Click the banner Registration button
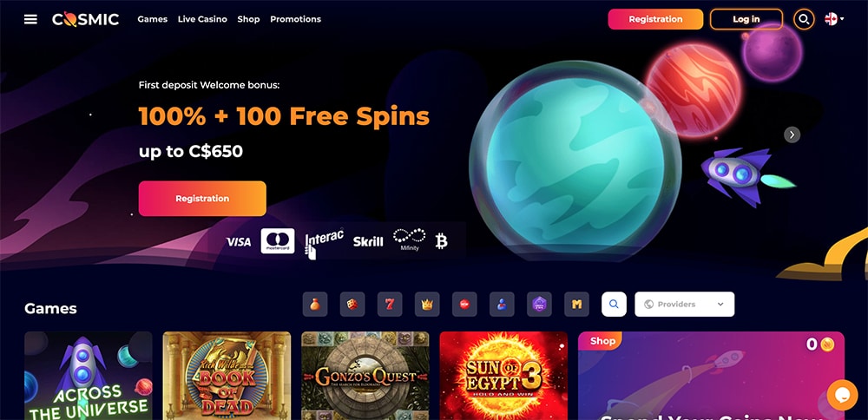The width and height of the screenshot is (868, 420). pos(202,199)
